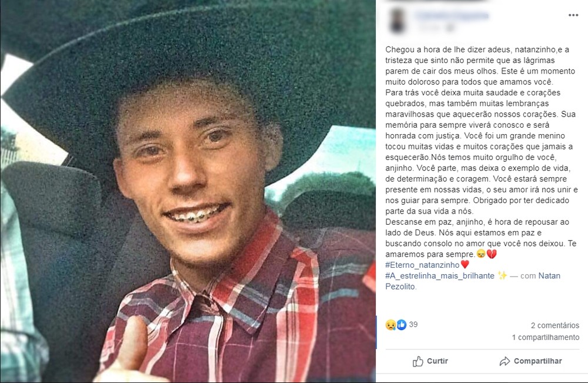
Task: Open the three-dot post options menu
Action: click(x=573, y=15)
